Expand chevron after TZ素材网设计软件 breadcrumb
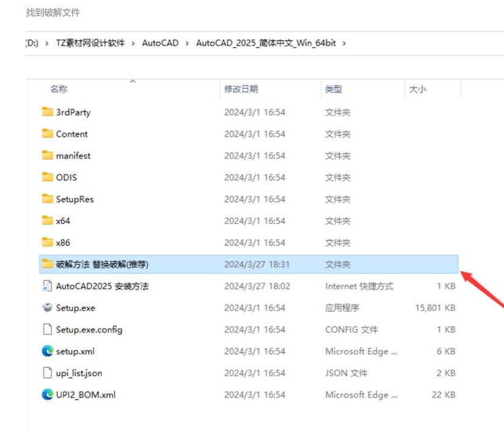The height and width of the screenshot is (433, 504). (x=133, y=43)
